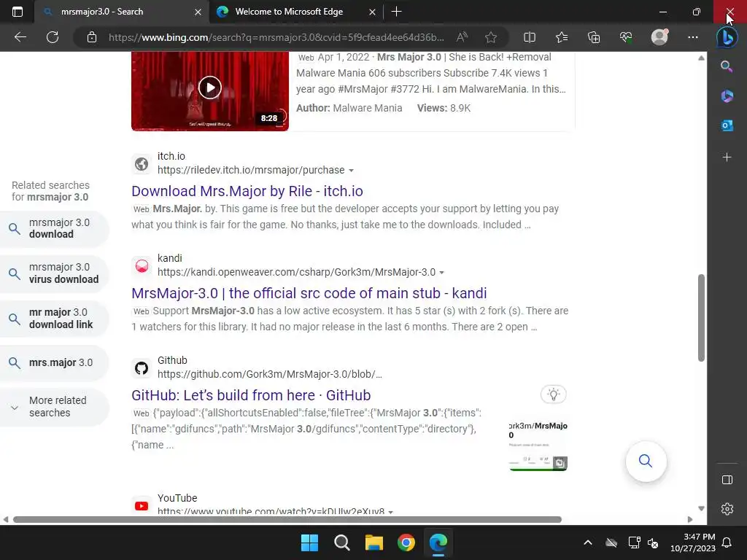Open the Browser essentials heart icon
Image resolution: width=747 pixels, height=560 pixels.
(625, 37)
